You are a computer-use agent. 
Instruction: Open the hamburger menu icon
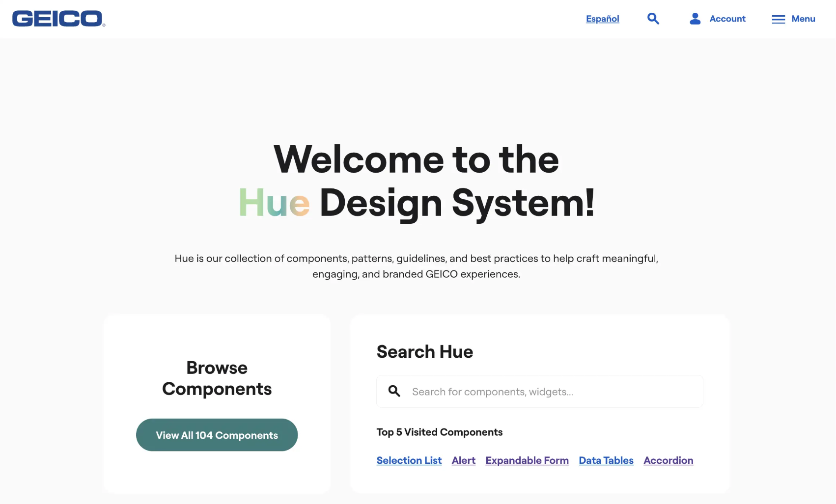click(x=778, y=19)
